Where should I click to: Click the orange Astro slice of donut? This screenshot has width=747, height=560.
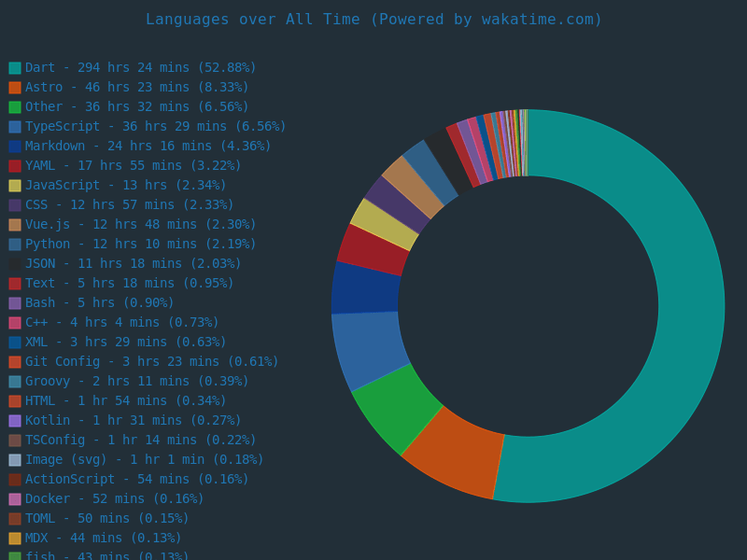pos(453,453)
